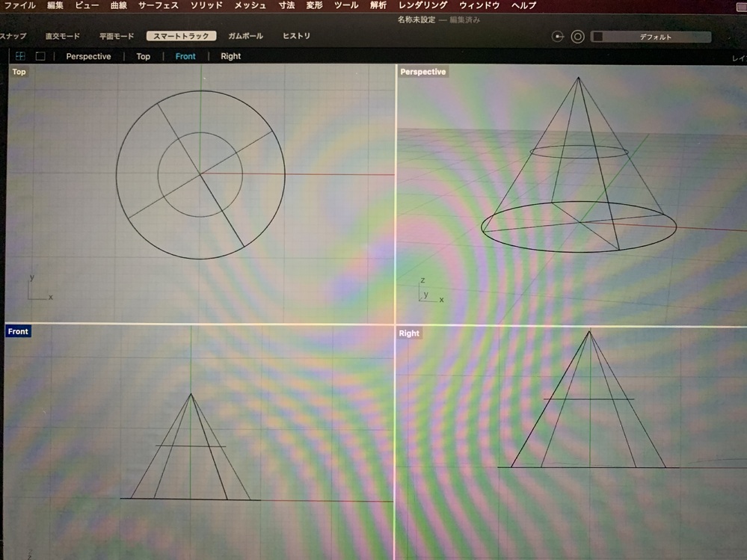Image resolution: width=747 pixels, height=560 pixels.
Task: Click the four-viewport layout icon
Action: [x=20, y=56]
